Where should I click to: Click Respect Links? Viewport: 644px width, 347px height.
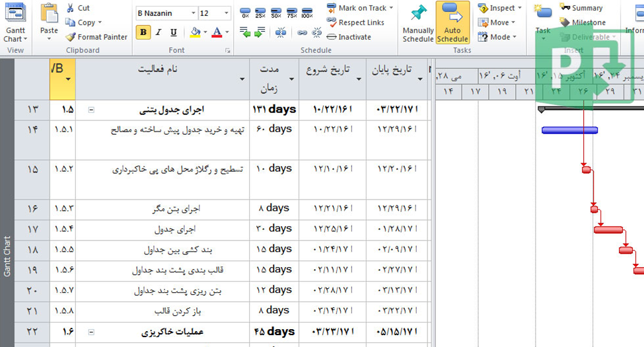355,22
